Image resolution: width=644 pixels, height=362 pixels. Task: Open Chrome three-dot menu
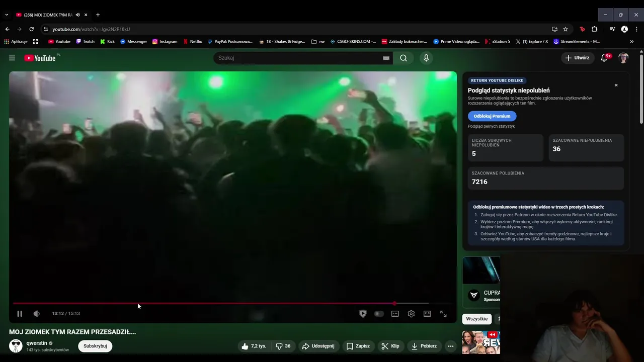[x=637, y=29]
